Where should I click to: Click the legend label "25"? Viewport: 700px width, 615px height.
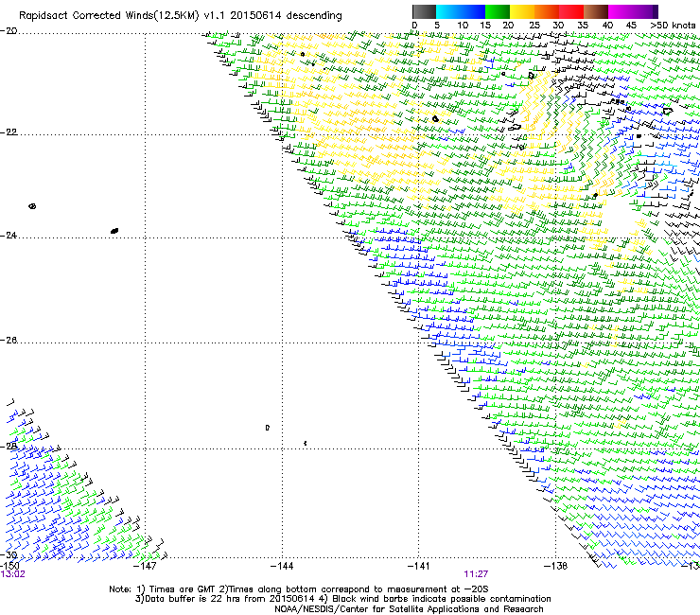point(534,26)
